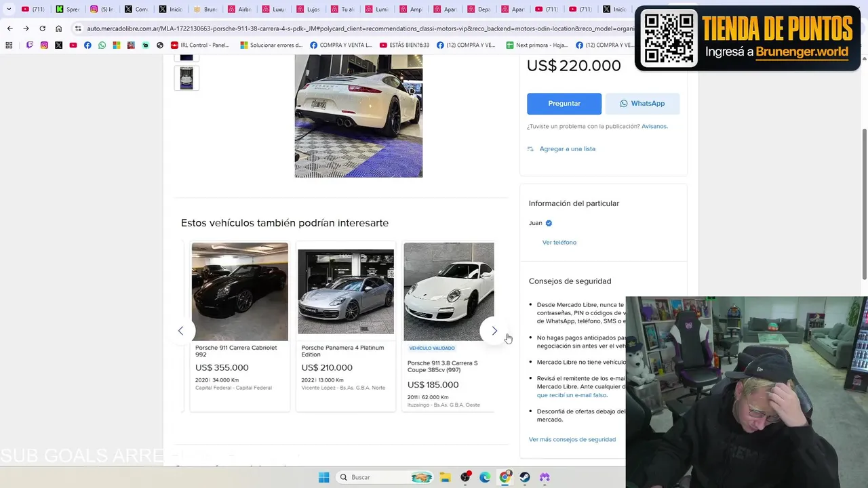Open the Porsche 911 Carrera Cabriolet 992 photo

240,291
